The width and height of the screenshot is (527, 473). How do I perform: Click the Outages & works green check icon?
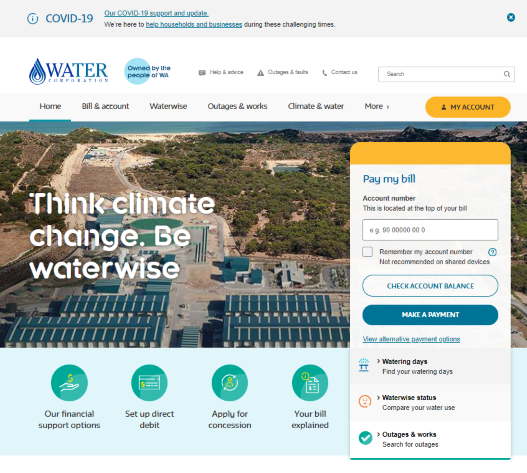[x=365, y=438]
